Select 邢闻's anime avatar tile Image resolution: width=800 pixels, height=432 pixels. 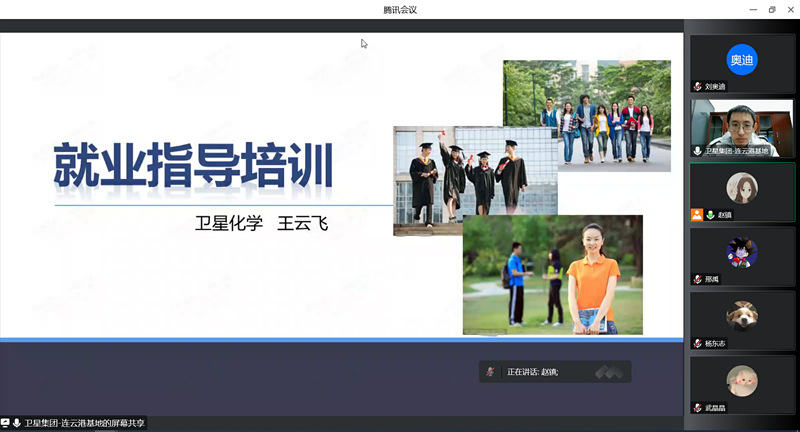(x=741, y=251)
